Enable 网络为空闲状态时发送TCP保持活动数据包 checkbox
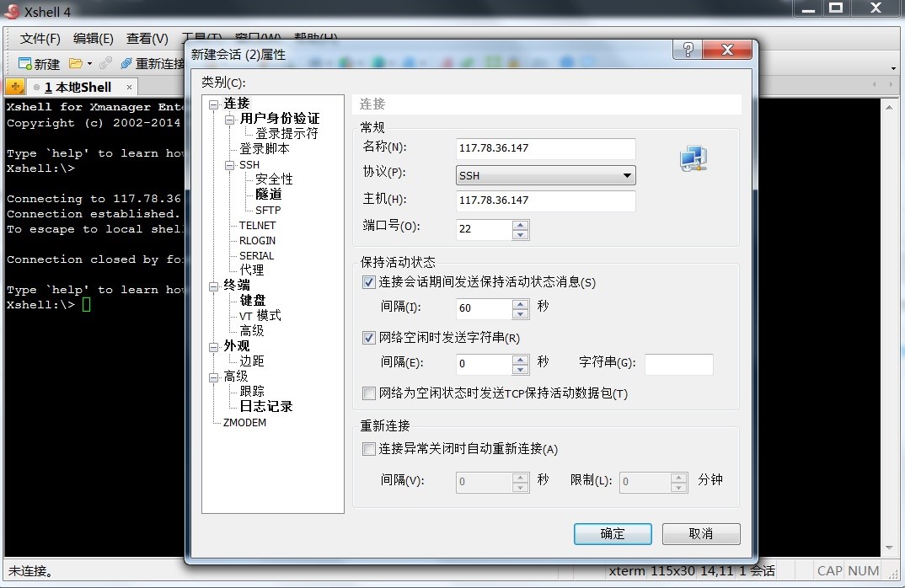 [x=368, y=393]
